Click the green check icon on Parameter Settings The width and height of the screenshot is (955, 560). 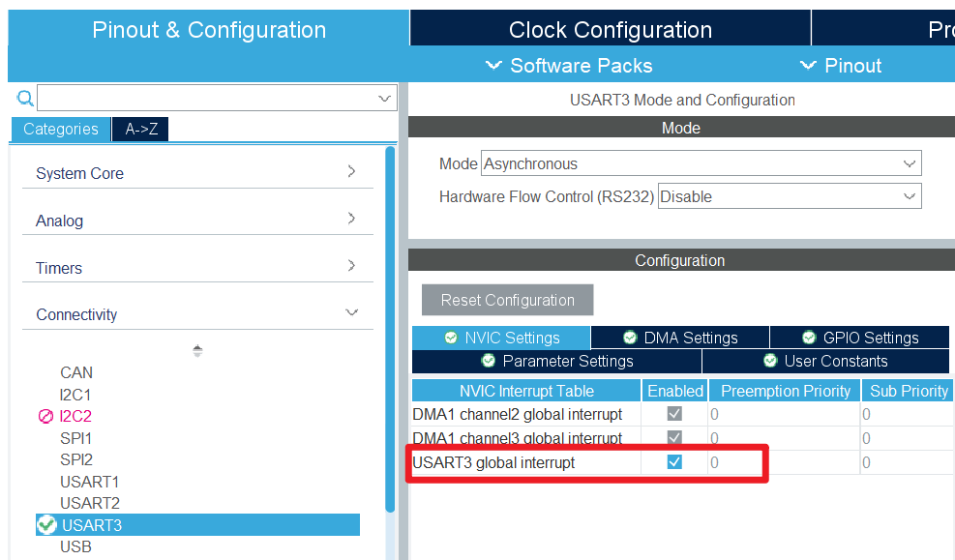pyautogui.click(x=489, y=361)
